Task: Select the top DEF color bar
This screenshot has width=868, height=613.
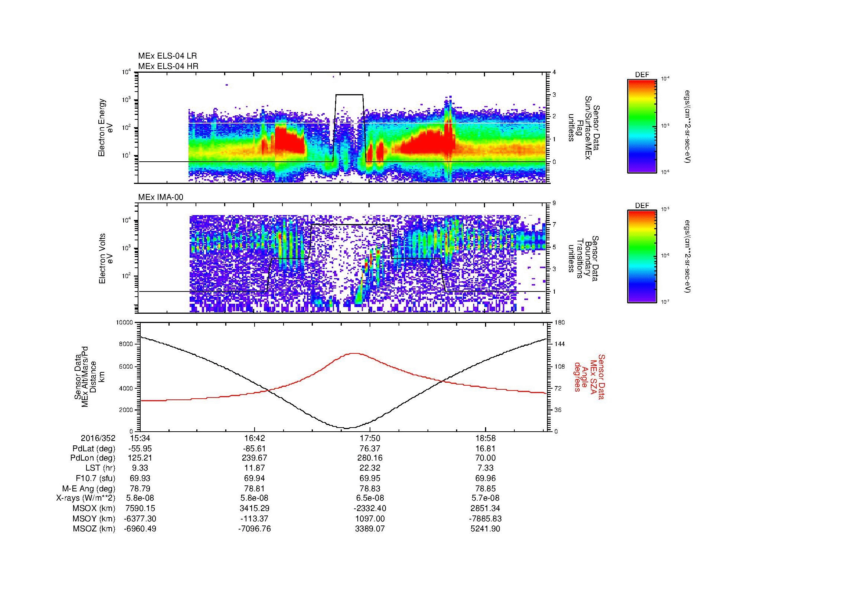Action: (642, 126)
